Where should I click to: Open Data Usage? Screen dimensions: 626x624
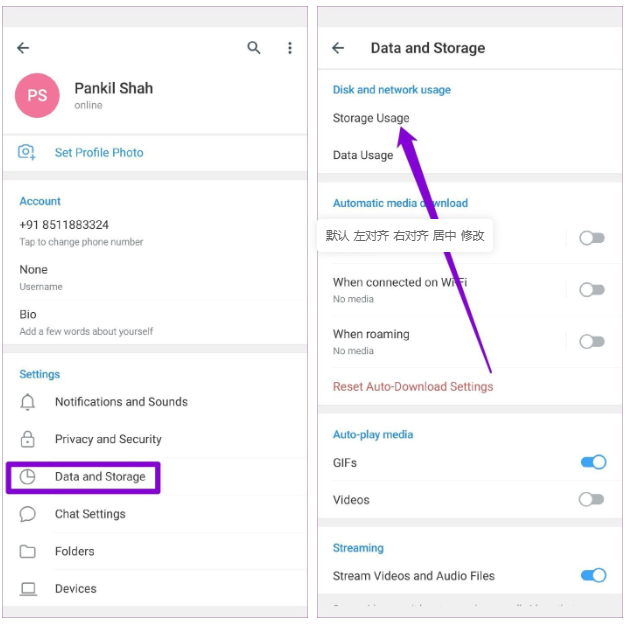[363, 155]
